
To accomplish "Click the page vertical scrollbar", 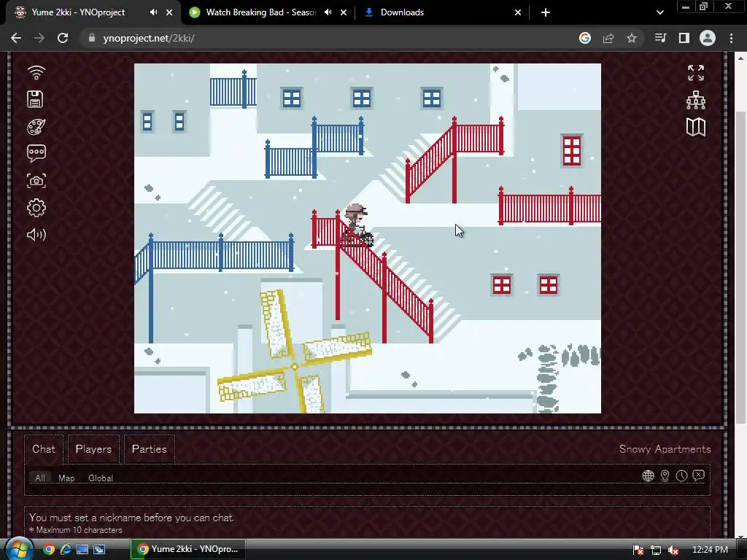I will (740, 267).
